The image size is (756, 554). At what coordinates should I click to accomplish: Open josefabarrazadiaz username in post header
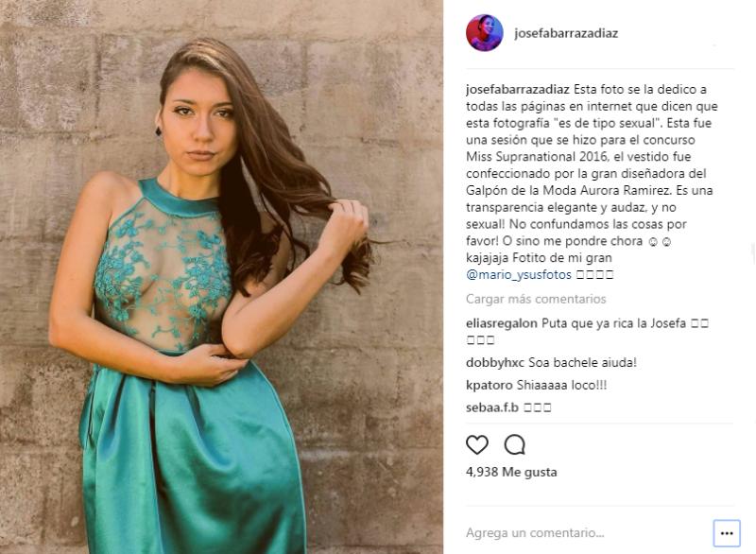point(566,33)
